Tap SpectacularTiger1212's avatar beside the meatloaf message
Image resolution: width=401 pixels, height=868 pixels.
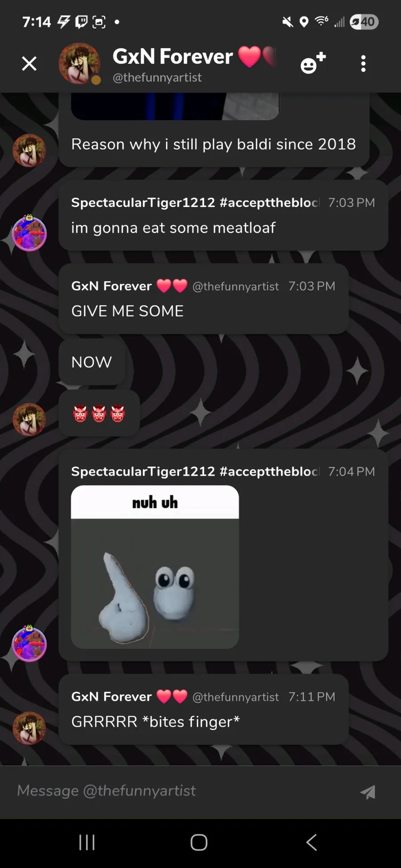coord(29,233)
